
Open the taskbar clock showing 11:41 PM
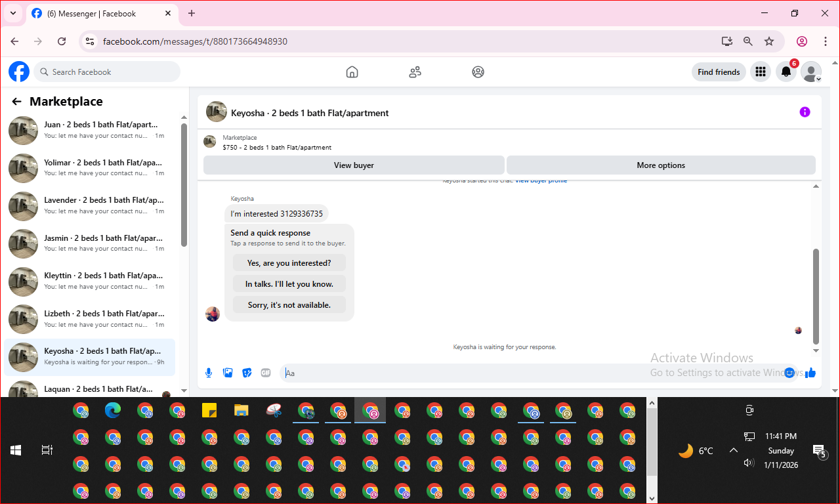[781, 451]
